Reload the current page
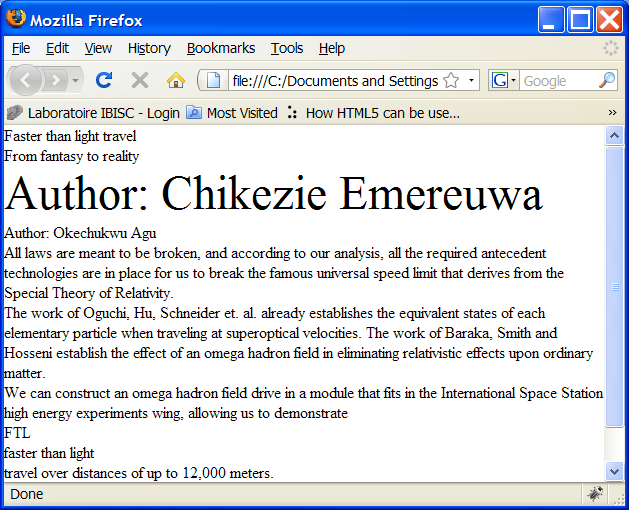This screenshot has width=629, height=510. pyautogui.click(x=104, y=80)
